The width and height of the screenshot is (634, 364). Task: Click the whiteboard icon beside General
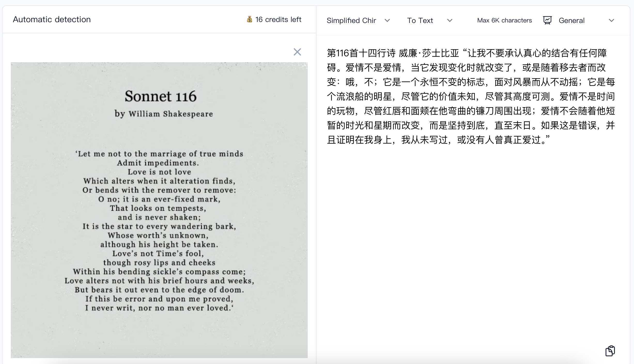[x=548, y=20]
